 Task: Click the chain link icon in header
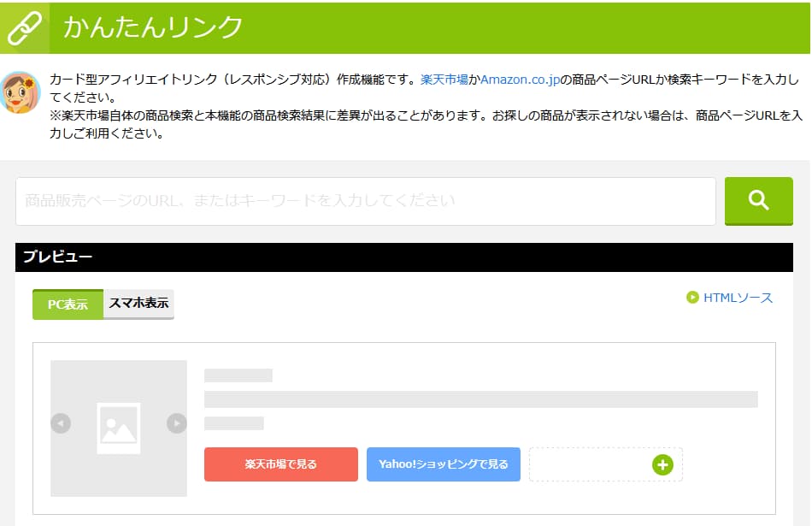click(x=24, y=27)
